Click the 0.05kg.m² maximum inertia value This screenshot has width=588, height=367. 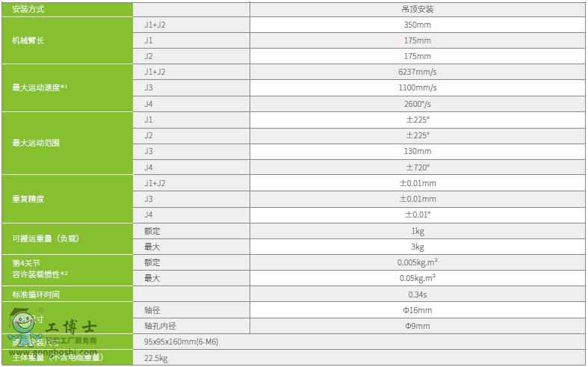(x=417, y=278)
